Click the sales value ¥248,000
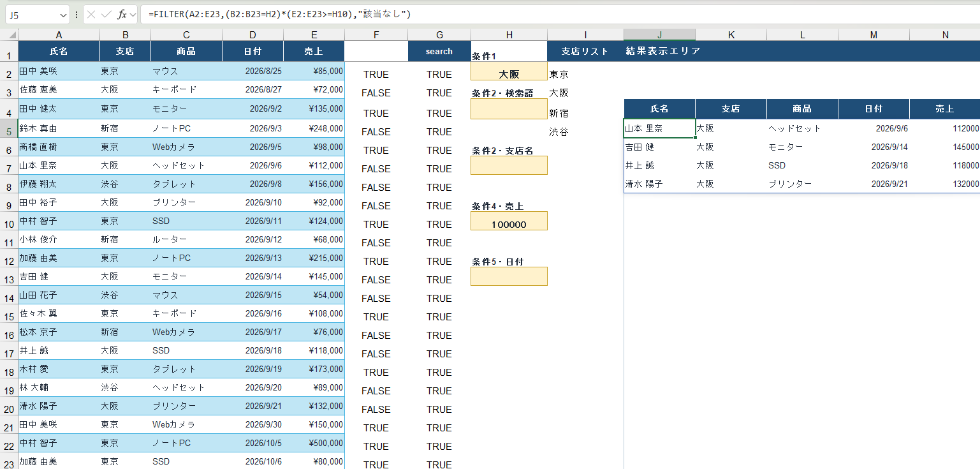 [314, 128]
